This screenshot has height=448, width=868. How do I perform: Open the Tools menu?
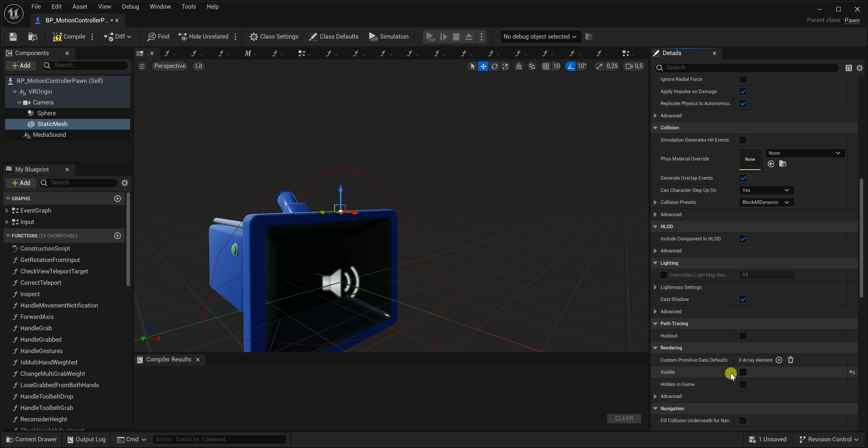(x=188, y=6)
